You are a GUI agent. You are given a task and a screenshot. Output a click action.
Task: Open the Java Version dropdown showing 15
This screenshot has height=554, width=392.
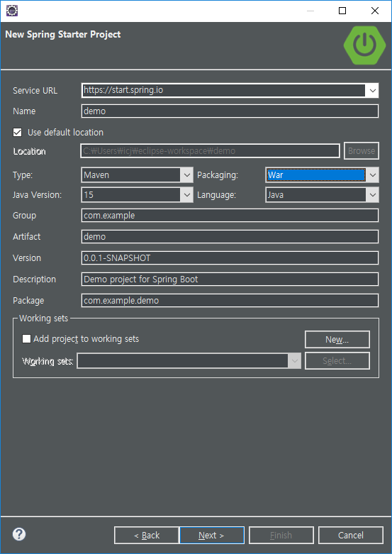pyautogui.click(x=137, y=194)
